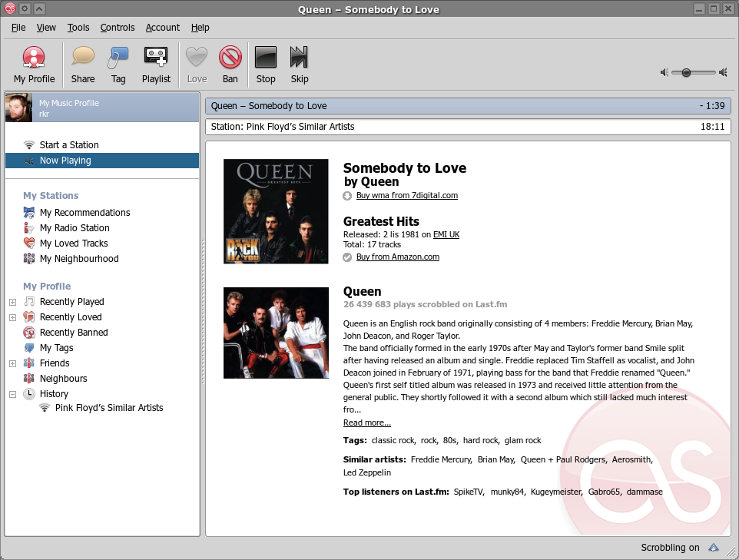Screen dimensions: 739x560
Task: Ban the current track
Action: click(230, 65)
